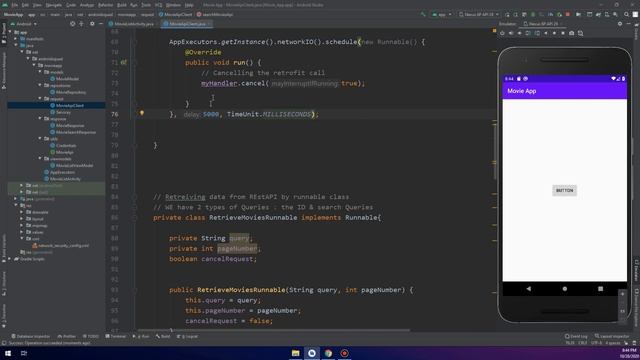Tap the phone's back navigation button

click(x=529, y=289)
